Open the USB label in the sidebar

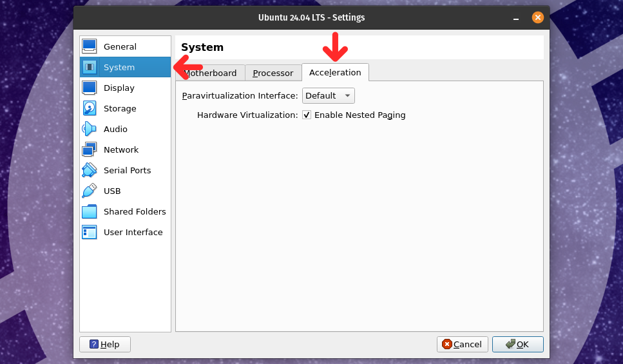112,191
